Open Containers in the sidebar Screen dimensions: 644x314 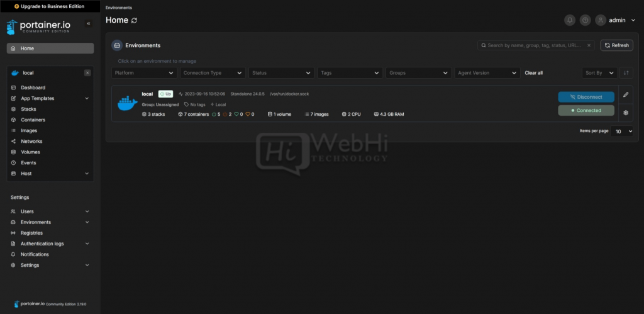point(33,120)
